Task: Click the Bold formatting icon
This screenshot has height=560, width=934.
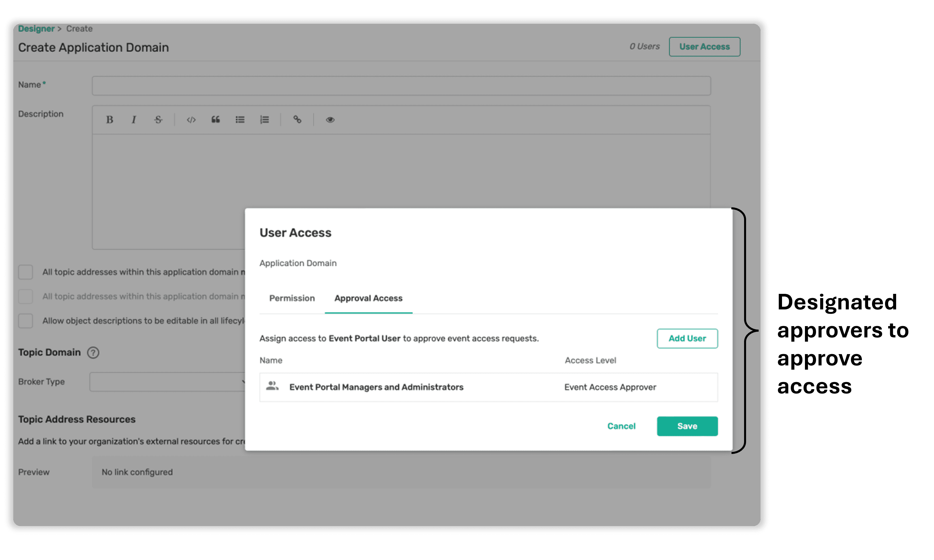Action: [x=108, y=120]
